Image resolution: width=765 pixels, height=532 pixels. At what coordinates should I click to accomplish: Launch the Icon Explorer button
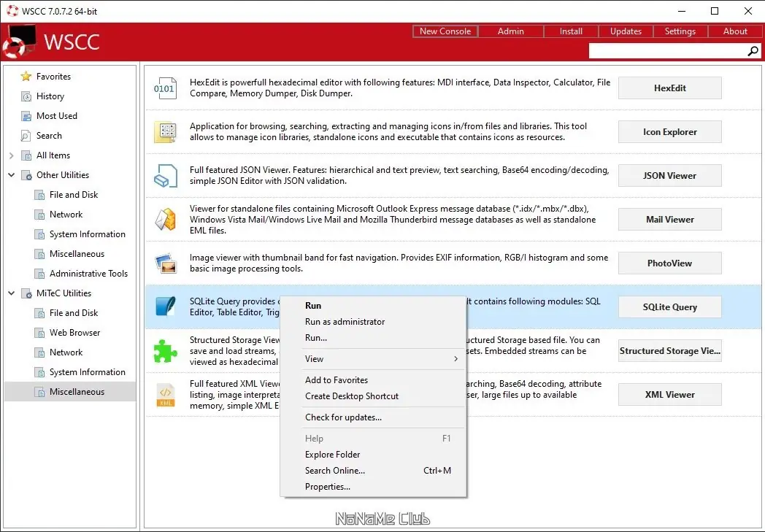click(x=670, y=132)
